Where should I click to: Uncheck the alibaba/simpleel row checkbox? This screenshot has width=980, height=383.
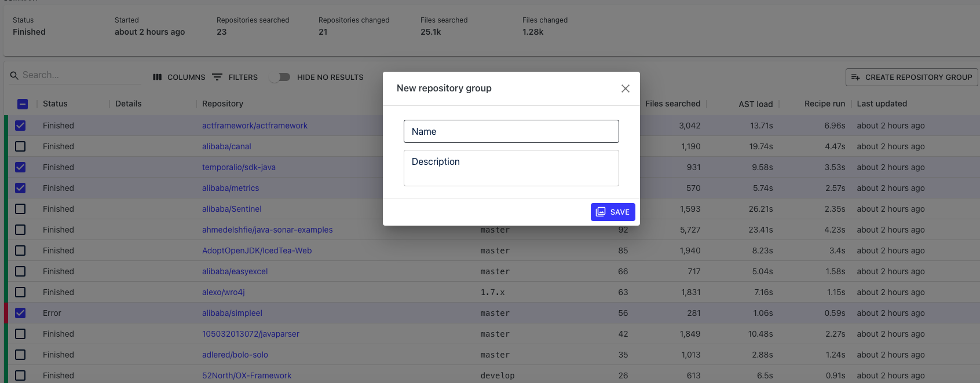(20, 313)
